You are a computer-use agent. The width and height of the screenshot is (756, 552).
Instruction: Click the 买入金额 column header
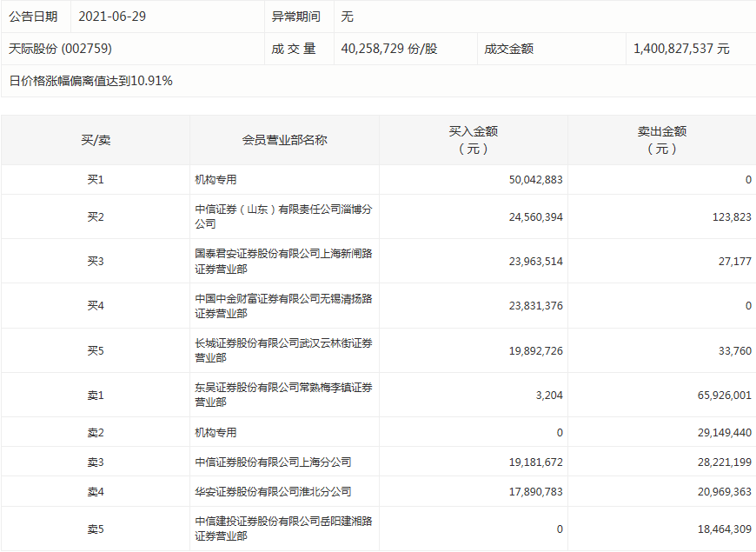[474, 140]
